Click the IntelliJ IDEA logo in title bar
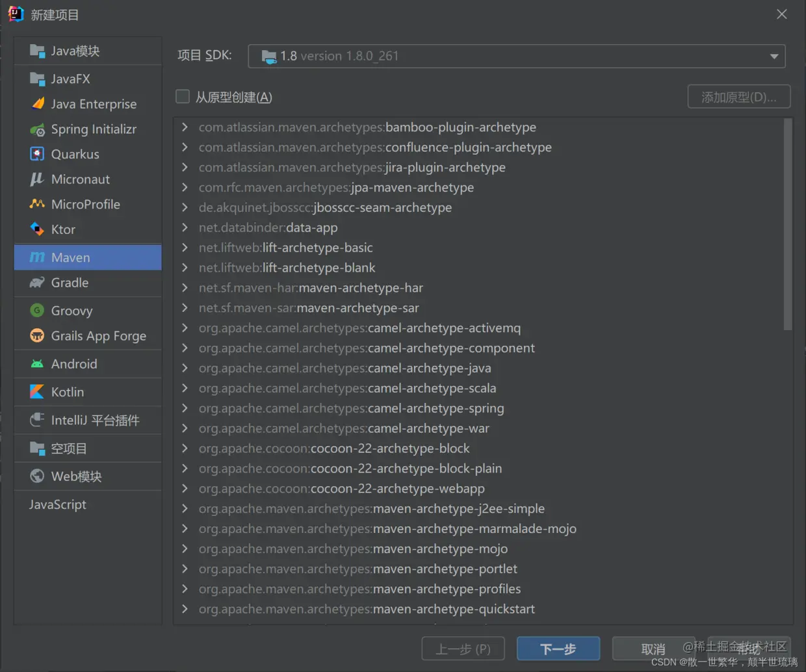Screen dimensions: 806x672 click(x=16, y=14)
